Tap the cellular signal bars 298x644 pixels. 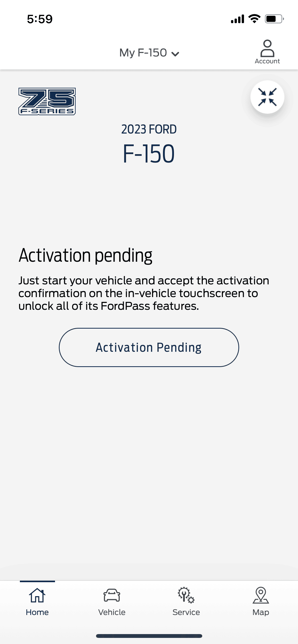237,19
